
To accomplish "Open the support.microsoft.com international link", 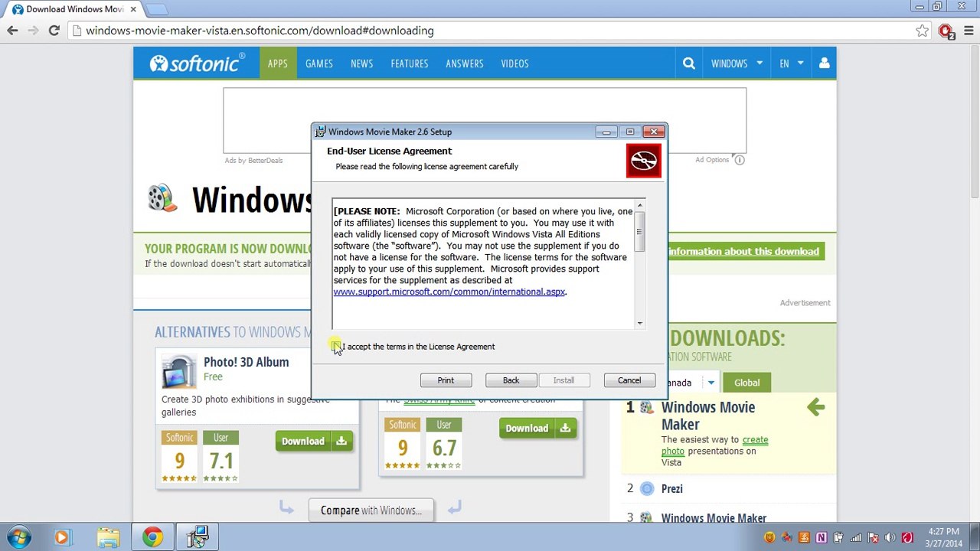I will (449, 292).
